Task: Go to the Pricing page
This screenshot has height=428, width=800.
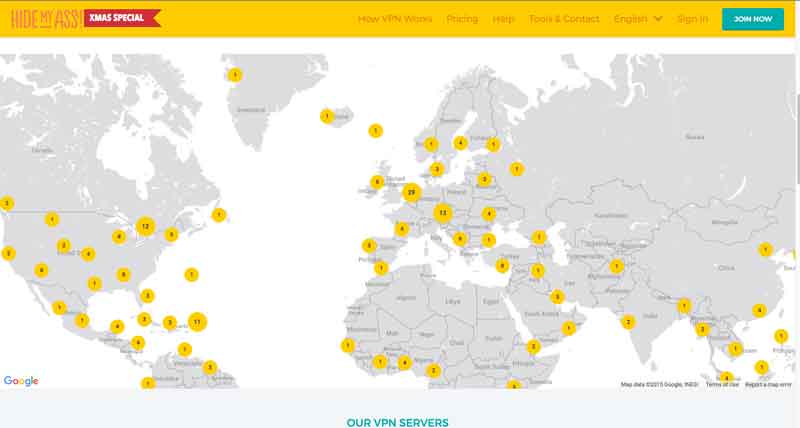Action: click(462, 19)
